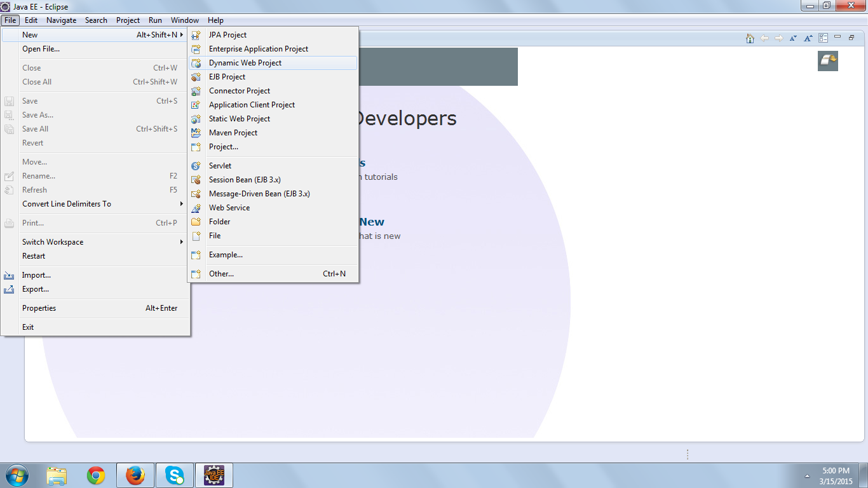This screenshot has width=868, height=488.
Task: Expand the New submenu entry
Action: point(95,35)
